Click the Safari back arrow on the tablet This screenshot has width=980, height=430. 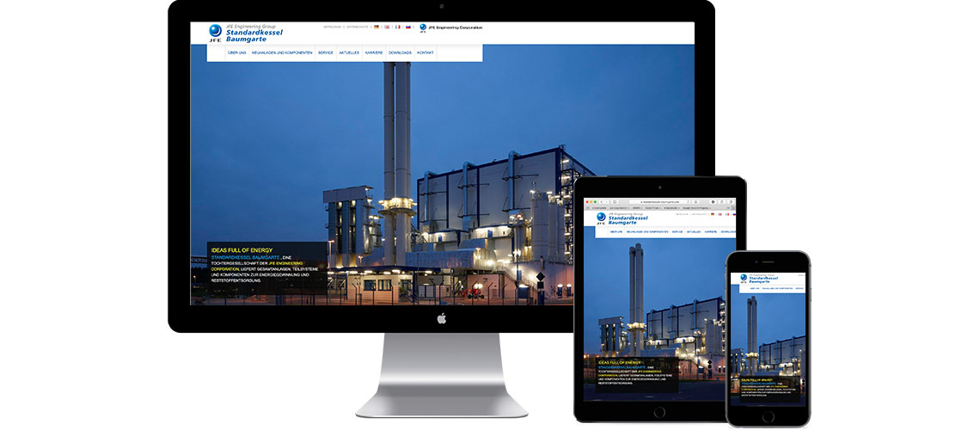(601, 202)
